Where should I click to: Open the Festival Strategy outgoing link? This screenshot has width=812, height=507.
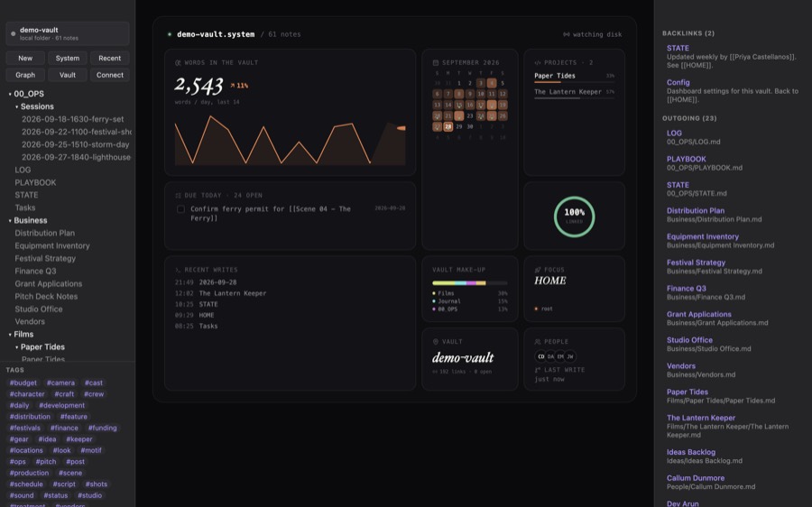coord(696,263)
